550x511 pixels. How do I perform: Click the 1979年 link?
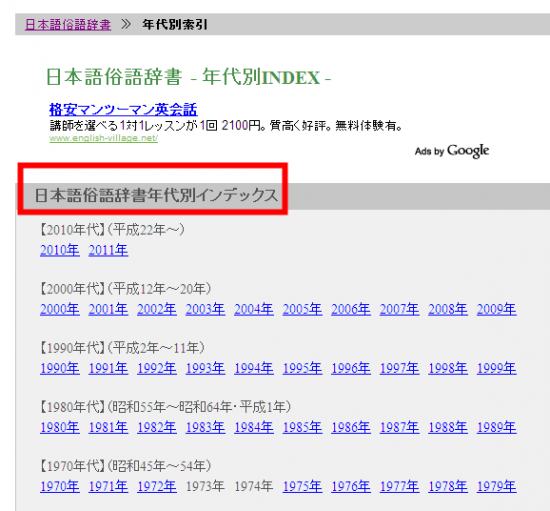click(x=496, y=486)
